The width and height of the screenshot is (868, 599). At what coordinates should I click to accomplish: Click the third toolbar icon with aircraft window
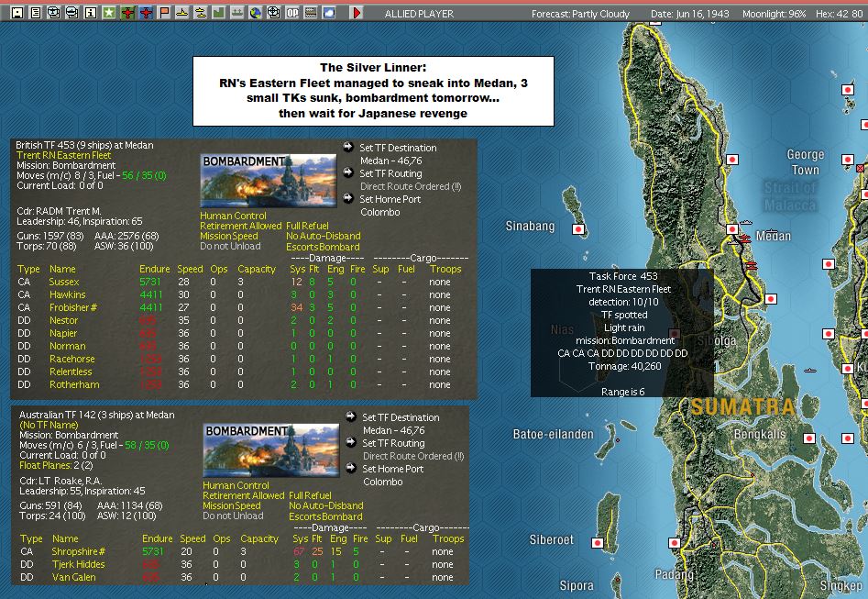pos(54,12)
